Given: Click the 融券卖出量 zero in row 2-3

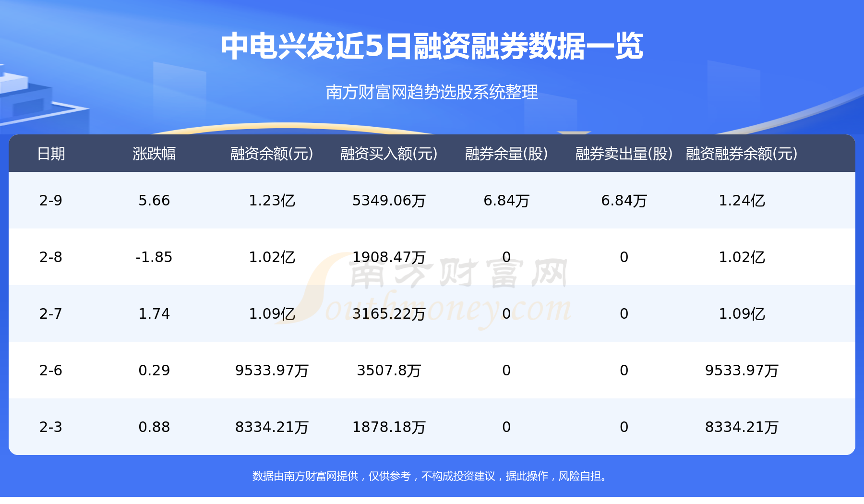Looking at the screenshot, I should pyautogui.click(x=624, y=427).
